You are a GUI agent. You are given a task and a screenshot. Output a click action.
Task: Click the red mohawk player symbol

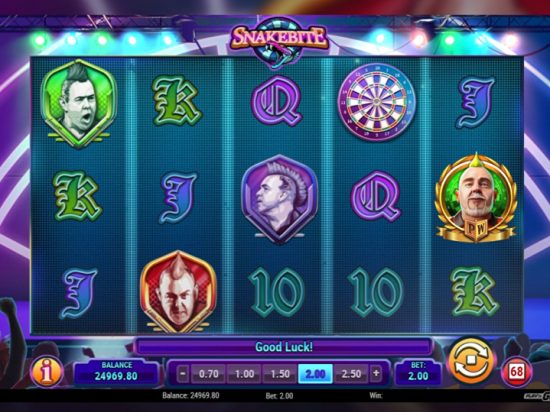178,292
